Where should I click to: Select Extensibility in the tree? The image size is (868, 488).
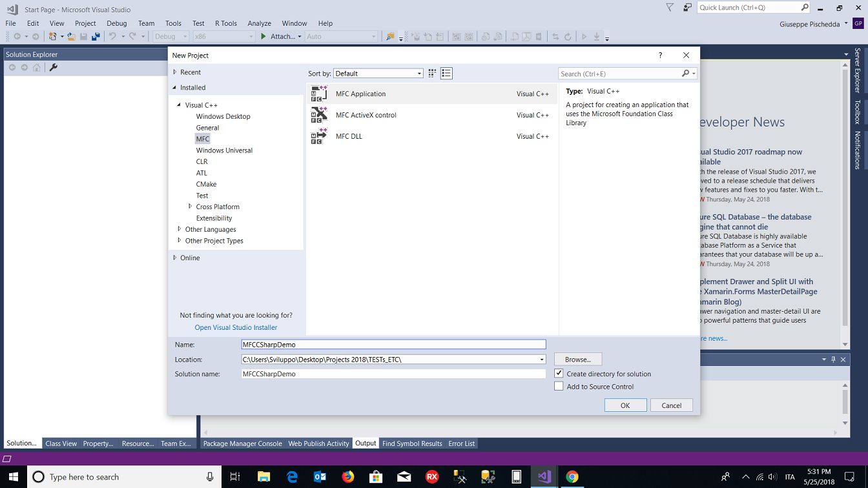pos(214,218)
